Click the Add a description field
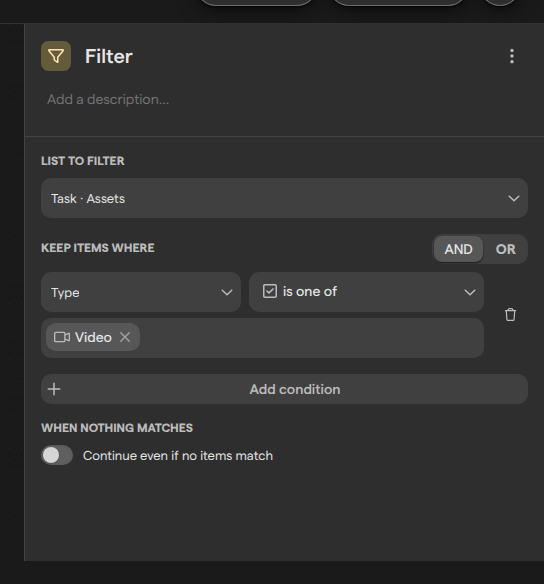The height and width of the screenshot is (584, 544). [108, 99]
